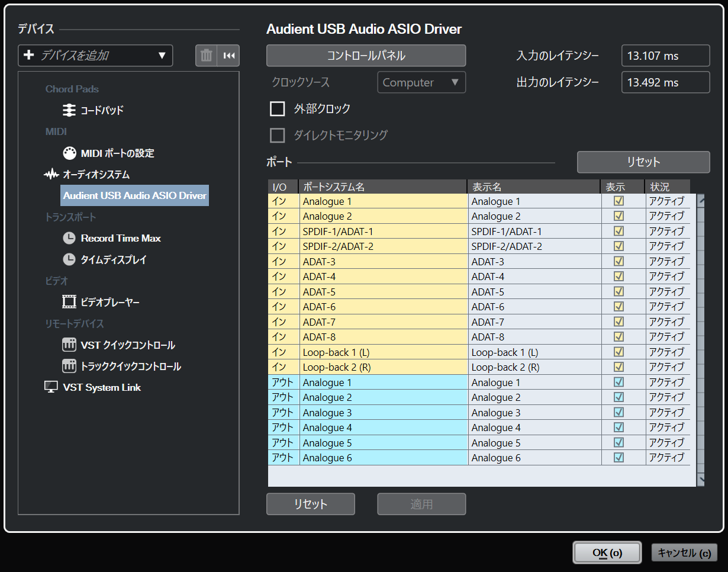Click the 適用 button
This screenshot has height=572, width=728.
coord(422,504)
